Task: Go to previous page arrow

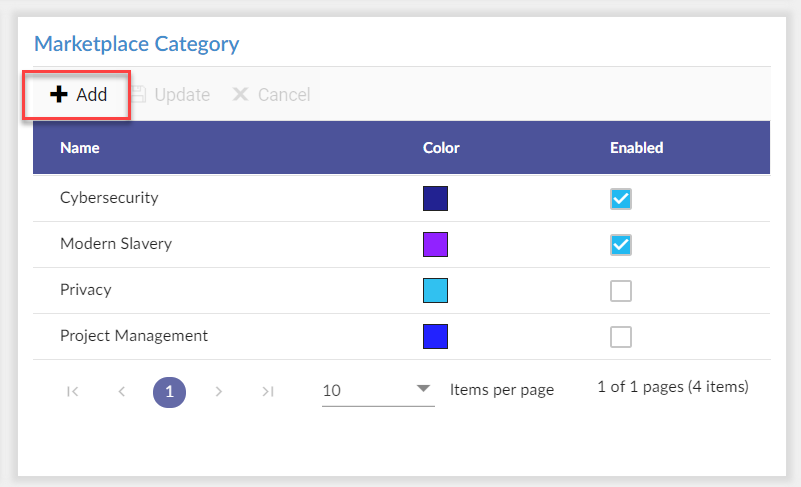Action: [x=121, y=392]
